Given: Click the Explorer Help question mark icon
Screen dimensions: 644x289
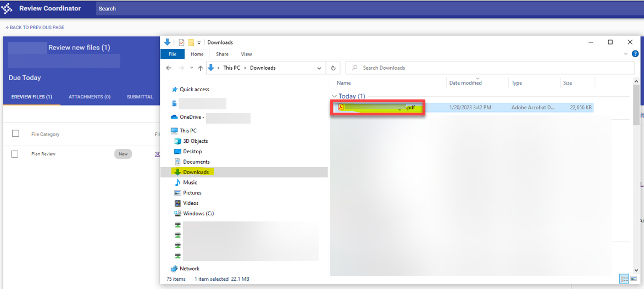Looking at the screenshot, I should [x=635, y=54].
